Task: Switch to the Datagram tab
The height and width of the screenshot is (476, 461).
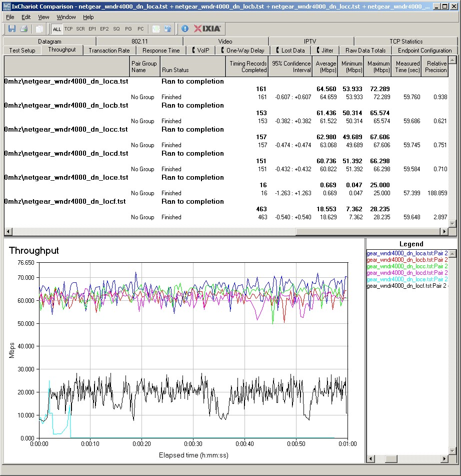Action: click(x=49, y=41)
